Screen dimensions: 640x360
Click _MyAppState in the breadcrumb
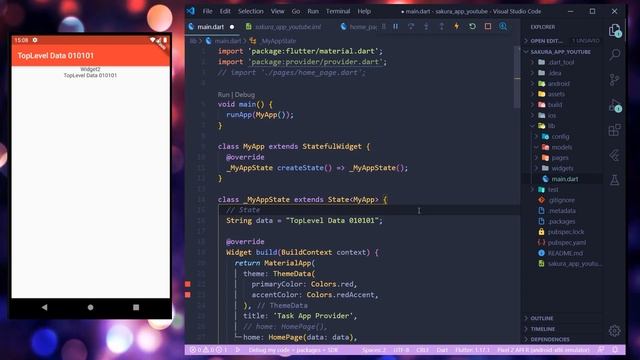pos(278,41)
